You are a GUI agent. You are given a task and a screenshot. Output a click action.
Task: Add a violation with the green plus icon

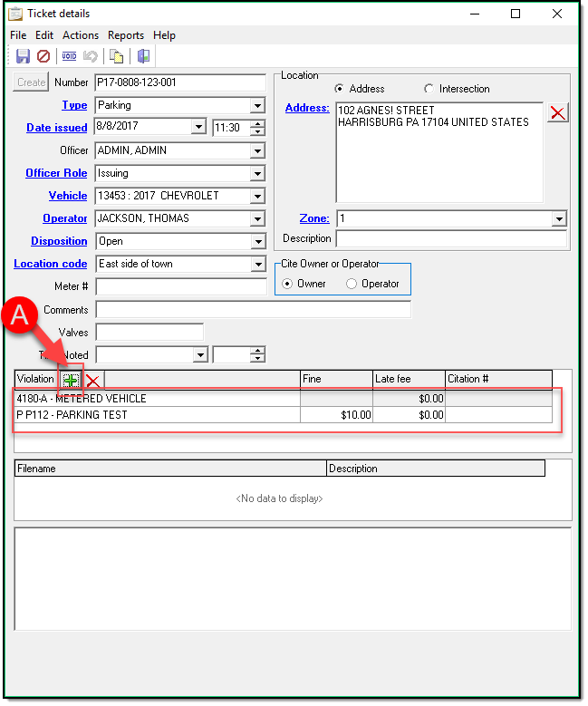tap(70, 380)
